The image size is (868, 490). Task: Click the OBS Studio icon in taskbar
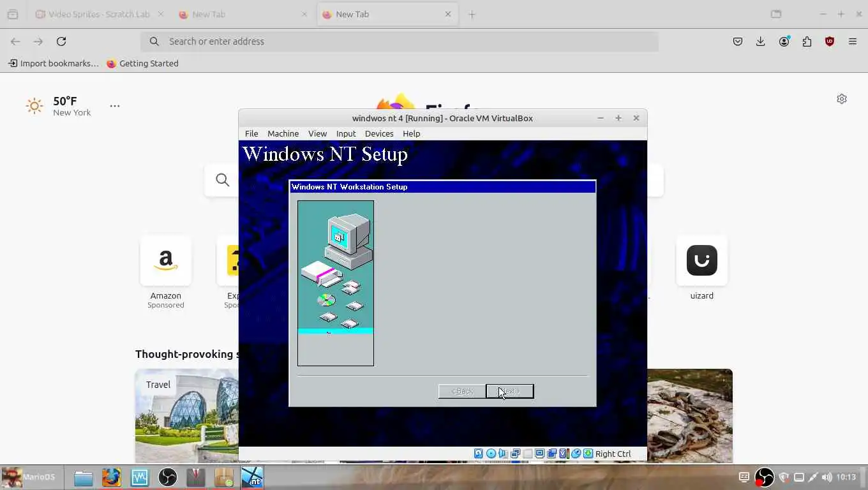(168, 477)
